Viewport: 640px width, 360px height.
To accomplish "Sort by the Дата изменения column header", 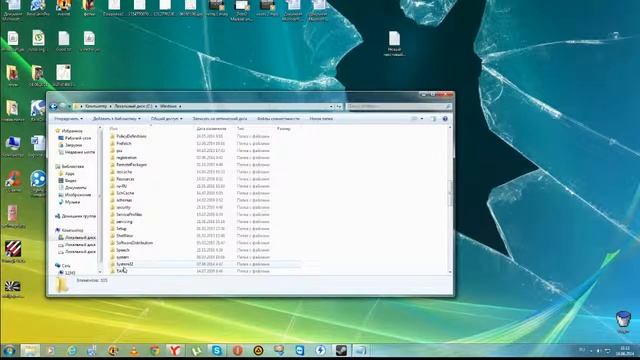I will click(x=211, y=129).
